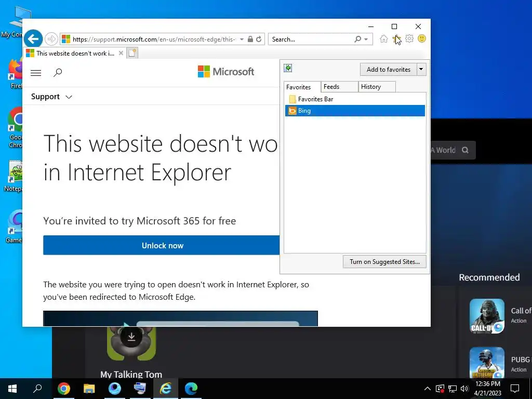Viewport: 532px width, 399px height.
Task: Open the notification center icon
Action: tap(515, 389)
